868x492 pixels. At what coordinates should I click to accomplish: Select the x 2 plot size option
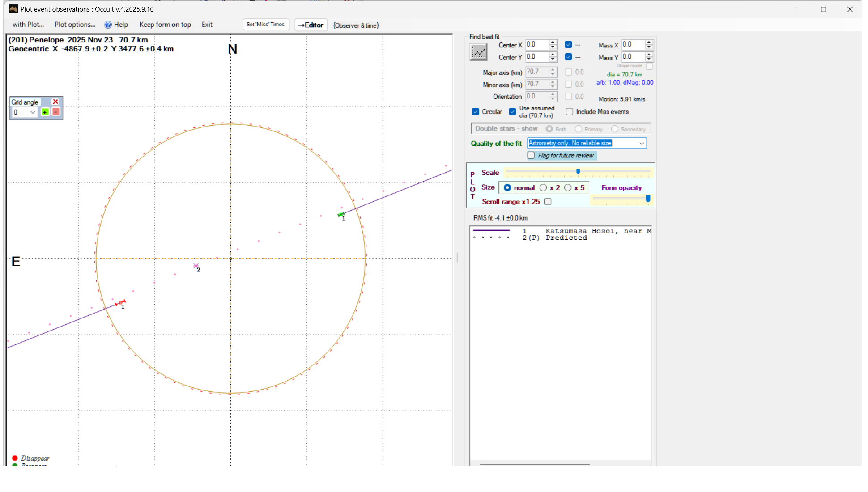543,188
